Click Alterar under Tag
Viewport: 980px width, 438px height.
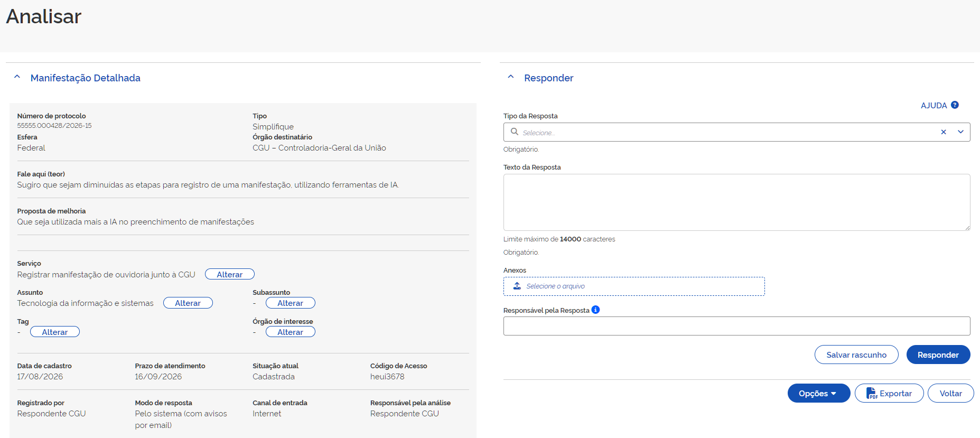(x=55, y=332)
